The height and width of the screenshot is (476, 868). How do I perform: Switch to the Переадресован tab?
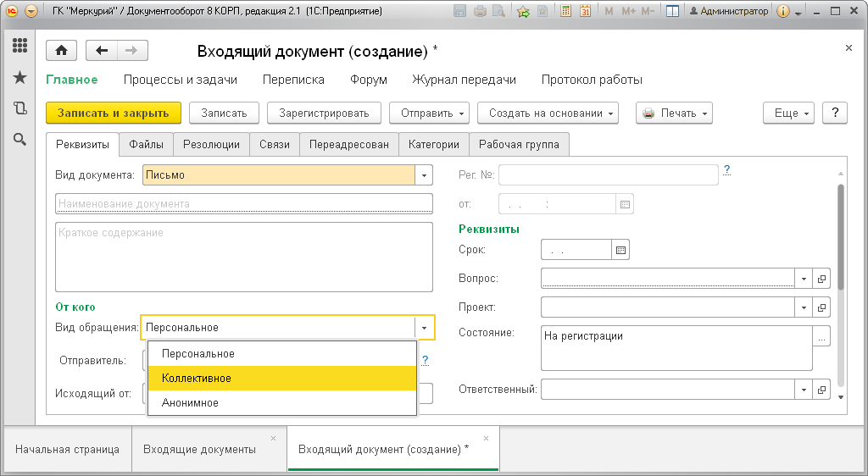349,144
